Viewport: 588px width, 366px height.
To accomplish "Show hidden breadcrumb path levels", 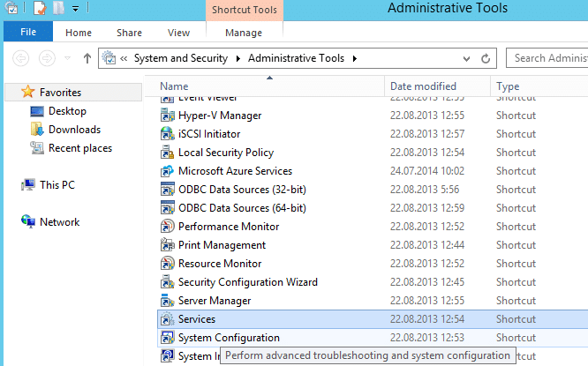I will point(124,58).
